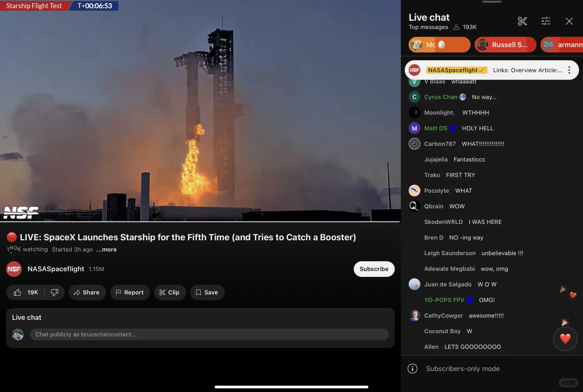Save the video to a playlist
583x392 pixels.
click(207, 293)
